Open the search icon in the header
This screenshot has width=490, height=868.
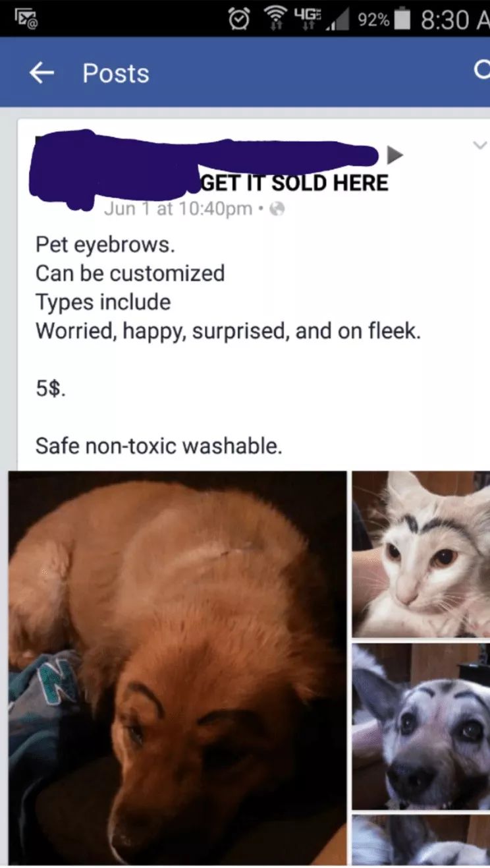click(483, 71)
